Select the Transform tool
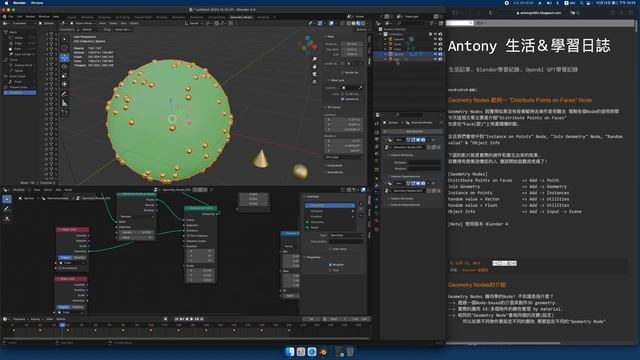 [x=64, y=84]
